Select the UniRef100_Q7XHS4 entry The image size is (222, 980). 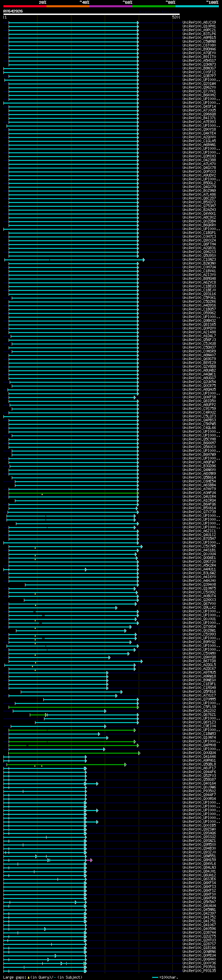point(199,627)
